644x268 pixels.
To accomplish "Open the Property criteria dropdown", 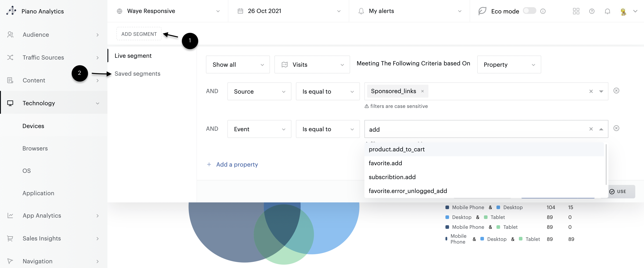I will (x=509, y=65).
